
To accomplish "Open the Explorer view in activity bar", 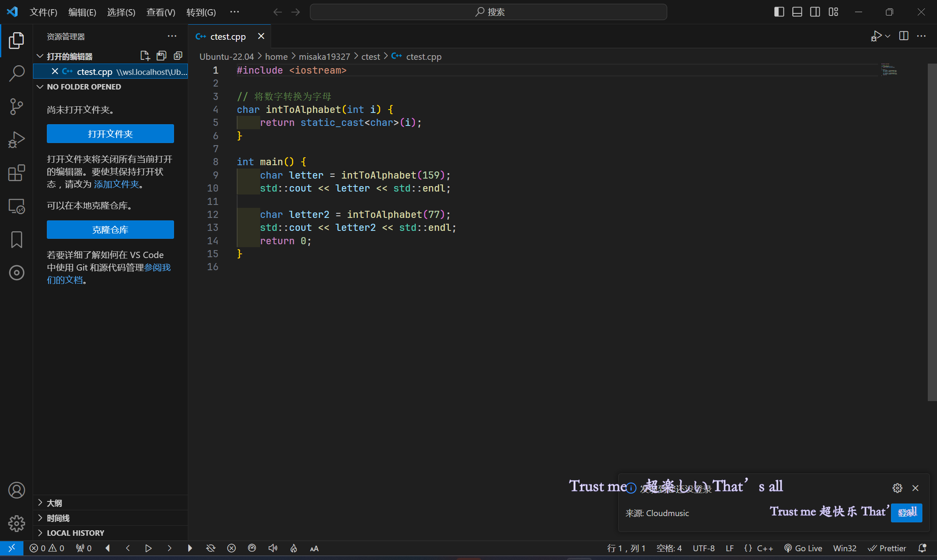I will pos(16,41).
